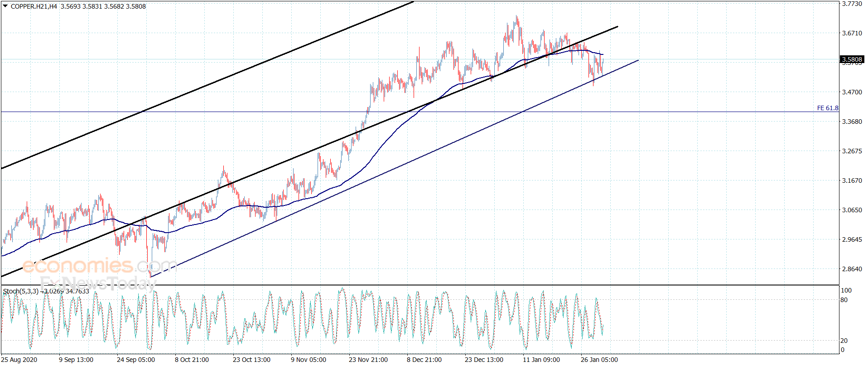Select the FE 61.8 Fibonacci level label
868x366 pixels.
coord(828,108)
